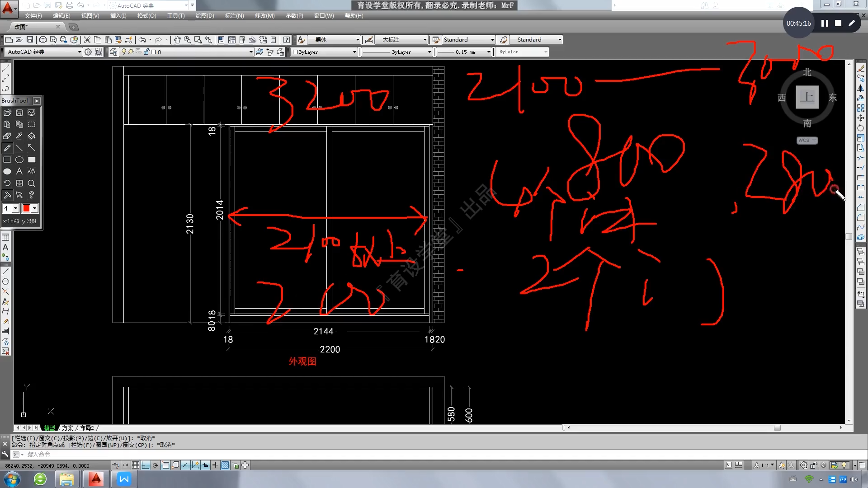Select the text A tool in BrushTool
This screenshot has width=868, height=488.
pos(19,171)
